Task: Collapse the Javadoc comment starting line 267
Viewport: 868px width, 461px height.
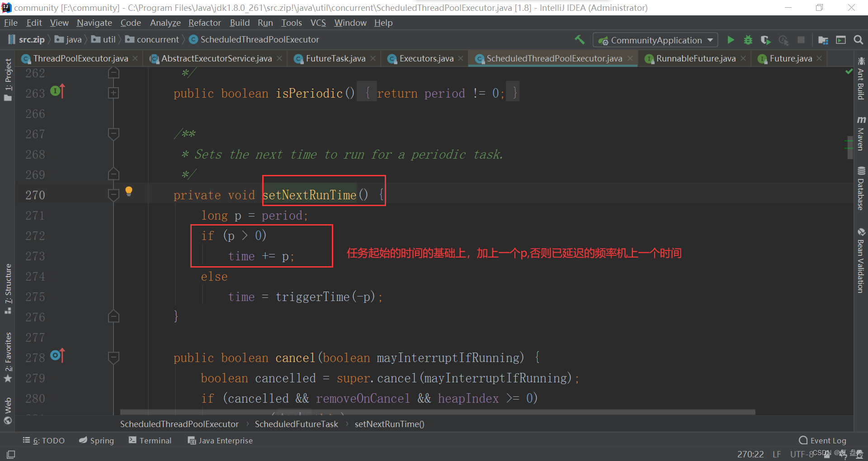Action: 113,134
